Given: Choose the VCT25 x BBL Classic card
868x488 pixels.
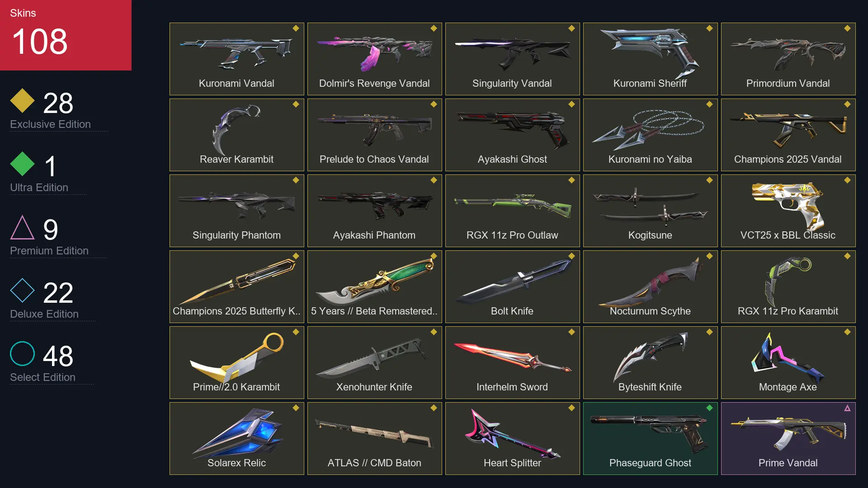Looking at the screenshot, I should (x=788, y=211).
